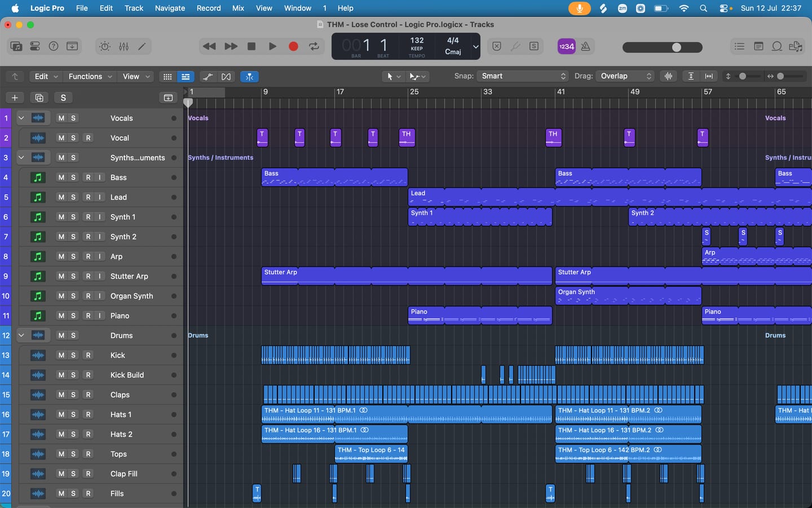Add a new track with plus button

coord(15,98)
